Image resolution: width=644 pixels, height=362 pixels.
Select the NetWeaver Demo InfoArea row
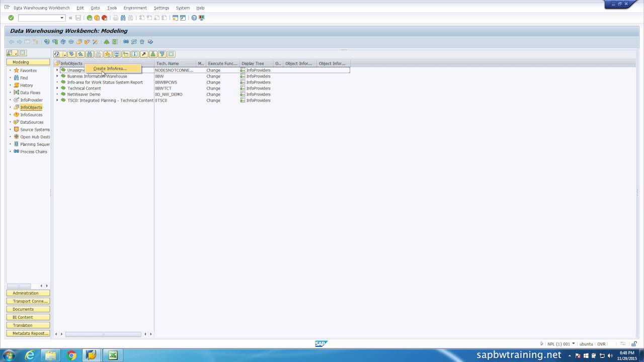[x=84, y=94]
